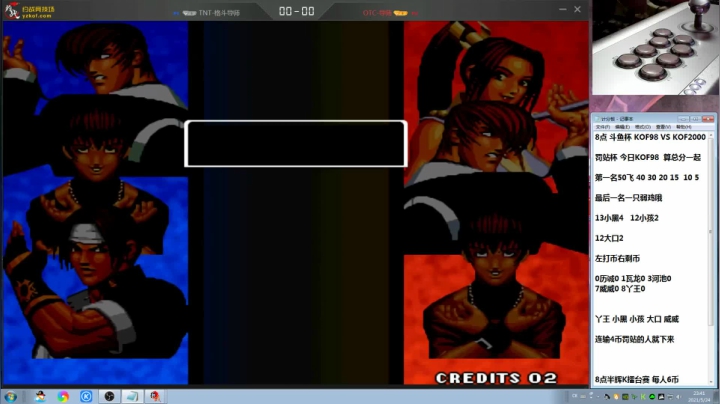Click the TNT player name on left

[x=219, y=13]
